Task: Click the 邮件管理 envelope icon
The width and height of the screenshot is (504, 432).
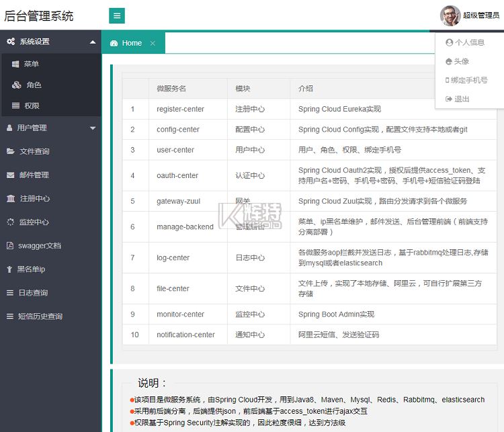Action: pos(11,175)
